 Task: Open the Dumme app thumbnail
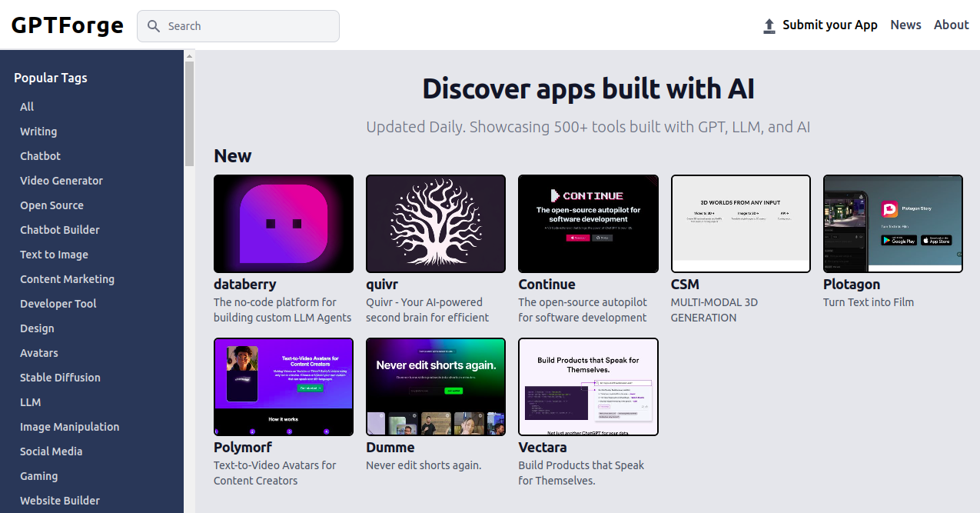(x=436, y=387)
